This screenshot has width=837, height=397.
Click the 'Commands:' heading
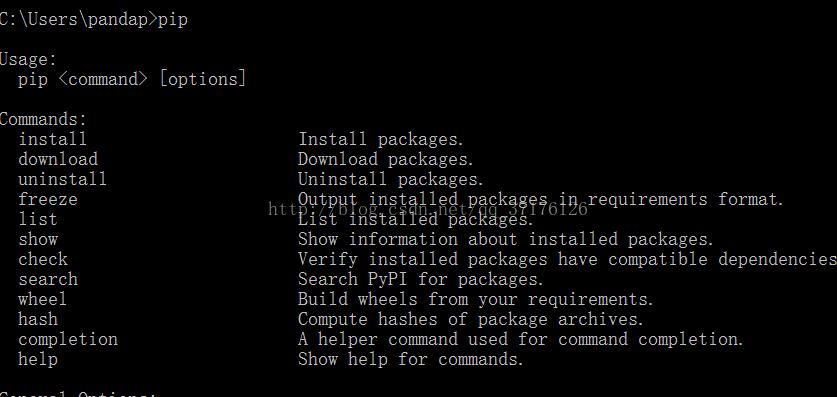coord(43,119)
